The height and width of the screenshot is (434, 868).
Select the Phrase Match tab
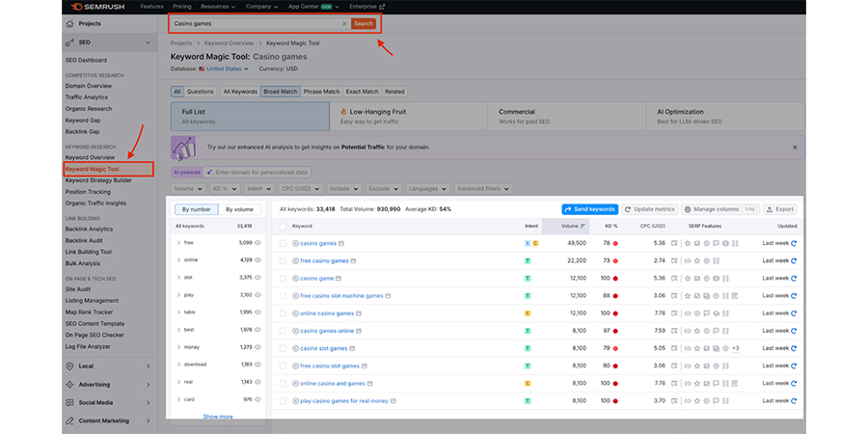321,92
